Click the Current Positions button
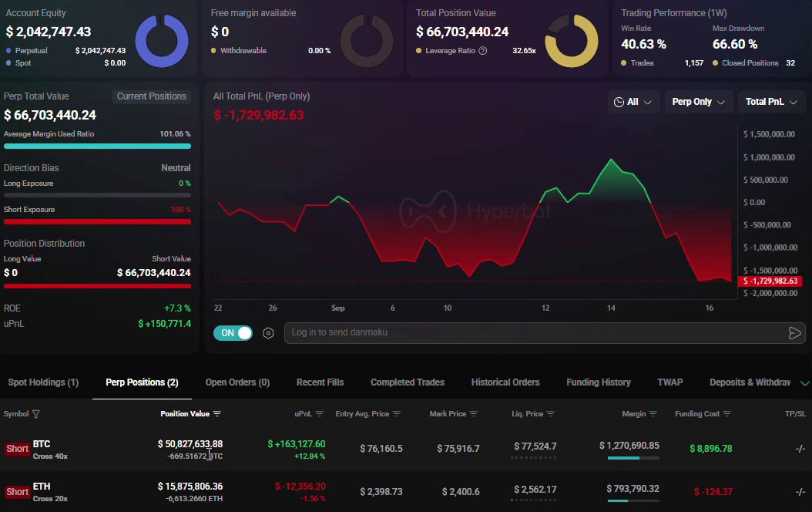The image size is (812, 512). pos(152,96)
